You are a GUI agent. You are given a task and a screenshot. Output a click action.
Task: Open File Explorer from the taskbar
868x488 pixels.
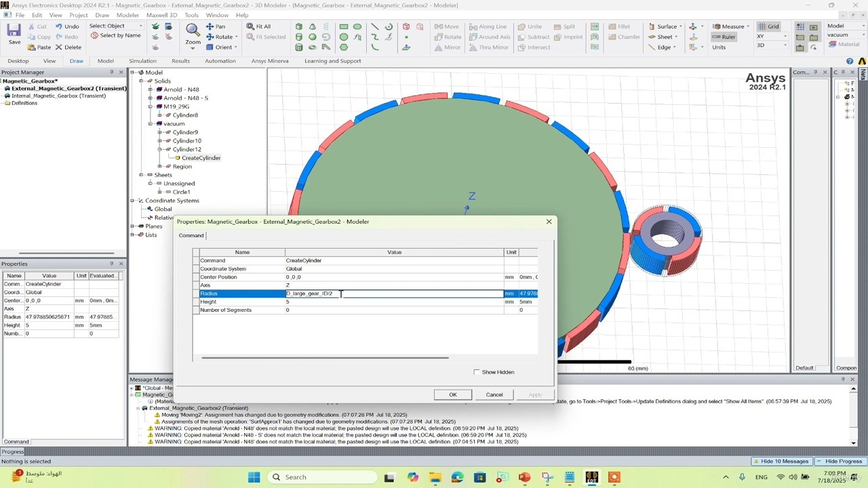point(435,477)
